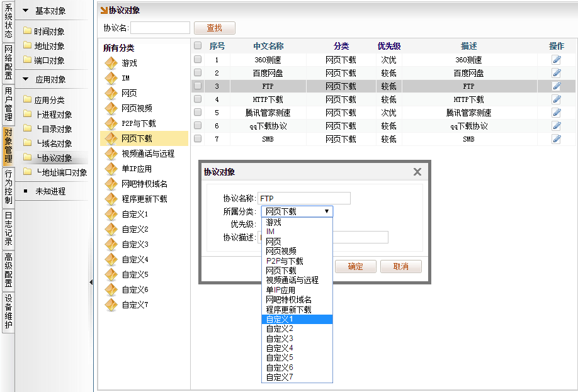This screenshot has height=392, width=578.
Task: Open edit icon for SMB protocol row
Action: click(556, 139)
